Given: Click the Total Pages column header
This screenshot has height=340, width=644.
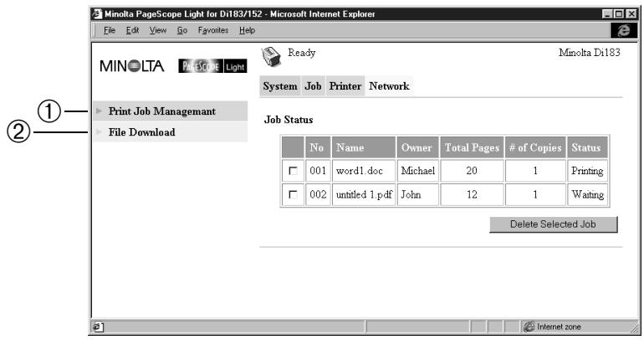Looking at the screenshot, I should click(472, 147).
